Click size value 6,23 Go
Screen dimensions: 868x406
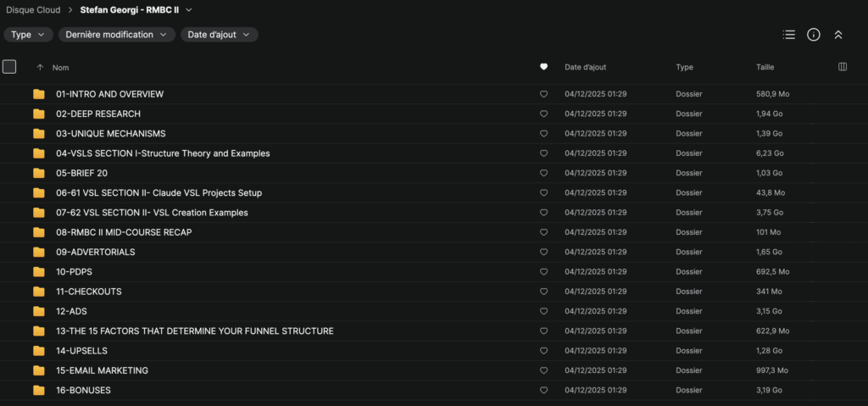[770, 153]
